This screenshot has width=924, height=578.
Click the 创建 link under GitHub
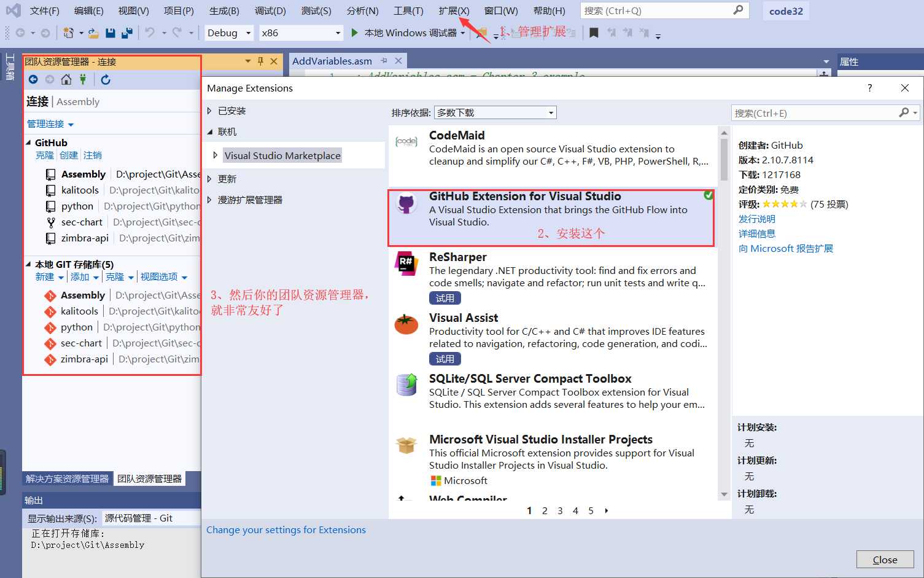69,155
